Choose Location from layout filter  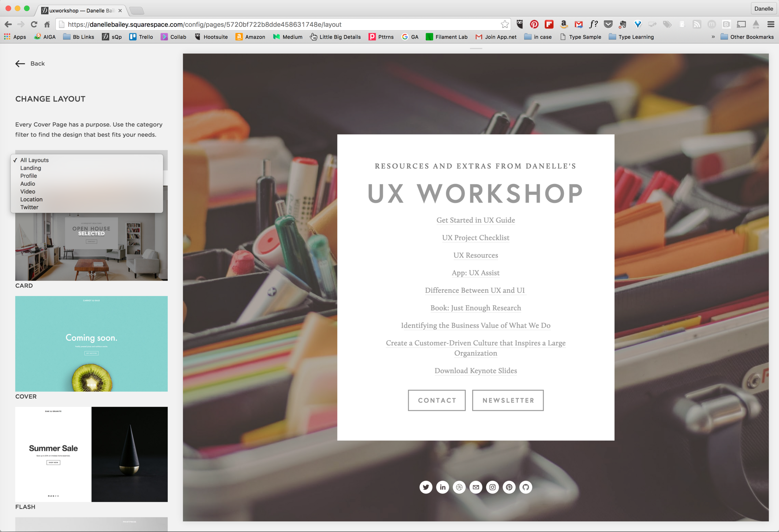click(x=87, y=199)
